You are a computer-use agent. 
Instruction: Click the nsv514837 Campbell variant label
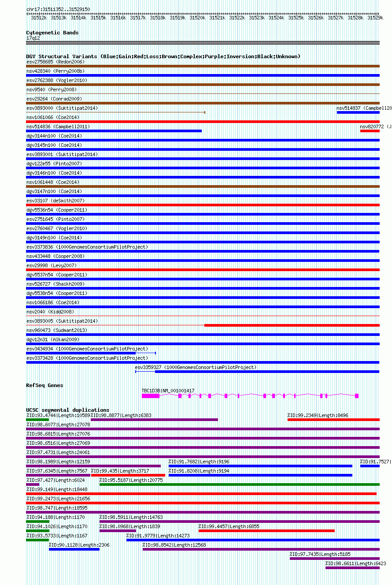364,108
